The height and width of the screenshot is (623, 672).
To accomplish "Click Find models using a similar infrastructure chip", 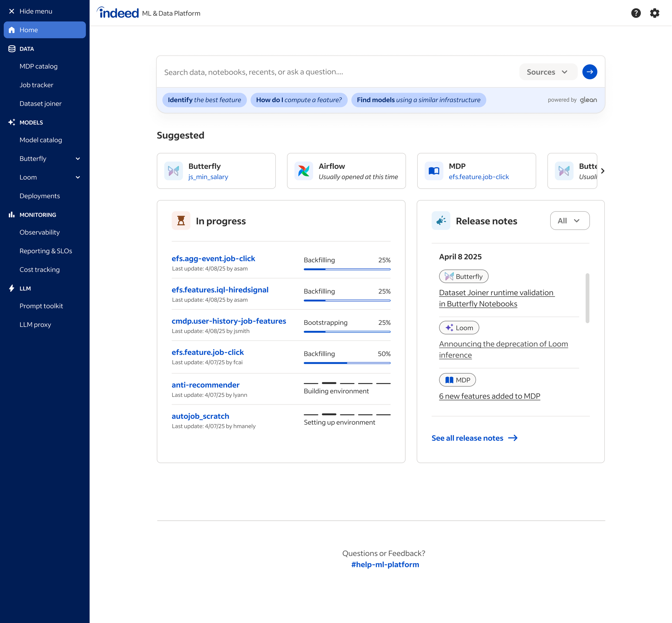I will pyautogui.click(x=419, y=100).
